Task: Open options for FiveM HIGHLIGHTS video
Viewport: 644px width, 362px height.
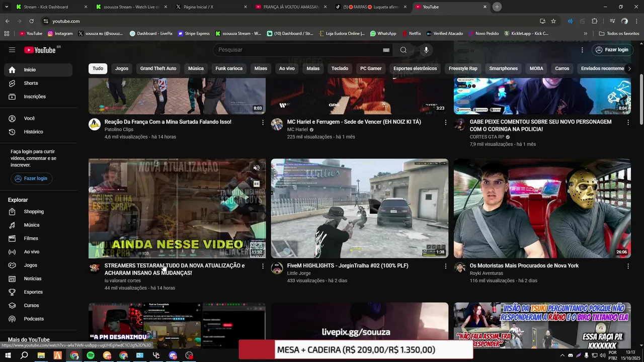Action: point(445,266)
